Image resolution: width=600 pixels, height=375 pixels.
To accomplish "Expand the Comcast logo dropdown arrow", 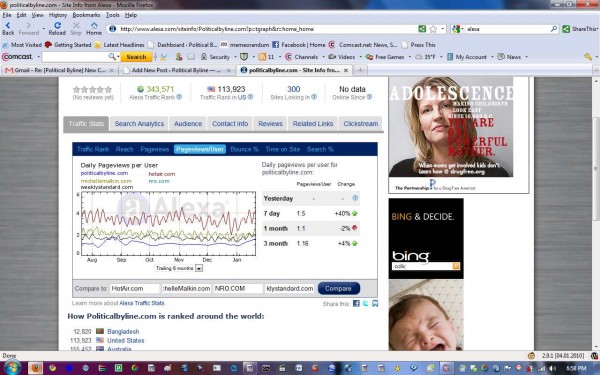I will coord(38,57).
